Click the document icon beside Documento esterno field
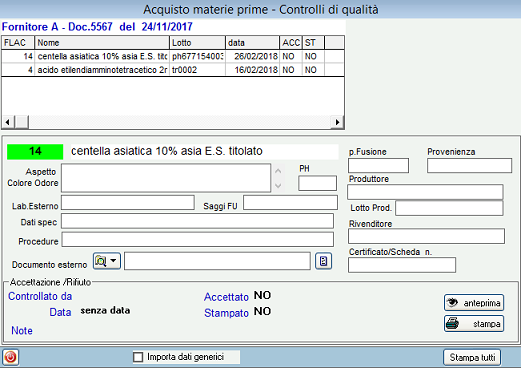 pos(323,261)
